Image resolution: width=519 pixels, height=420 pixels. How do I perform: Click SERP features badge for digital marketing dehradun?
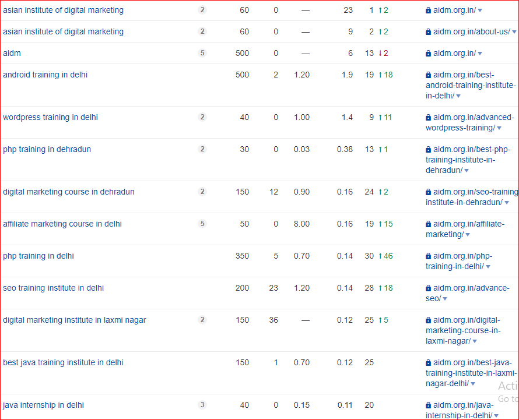click(x=202, y=192)
